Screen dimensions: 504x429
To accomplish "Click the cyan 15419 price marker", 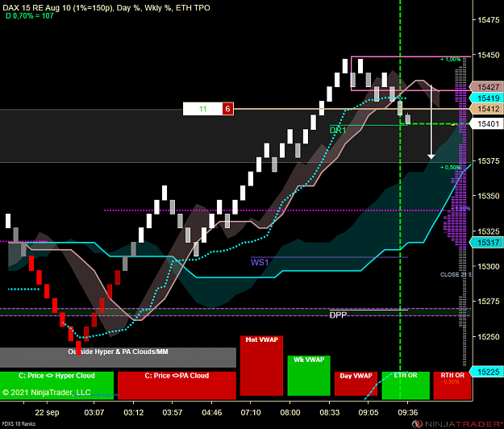I will [x=486, y=98].
